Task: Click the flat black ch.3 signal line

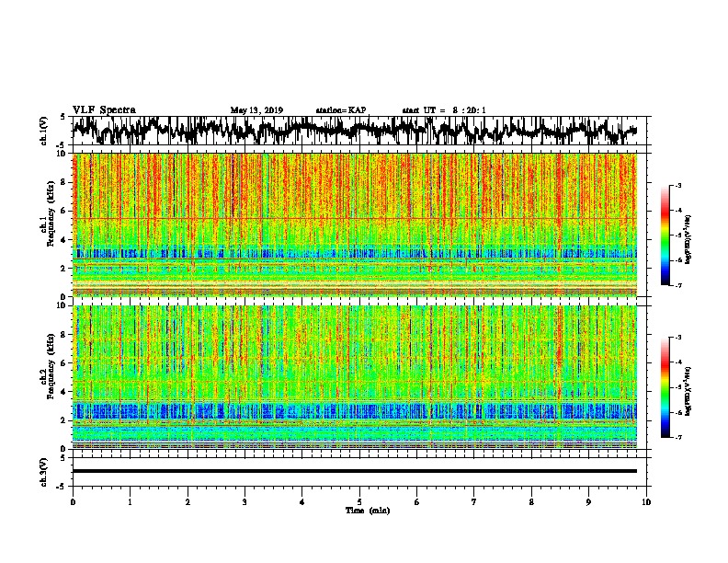Action: pos(355,471)
